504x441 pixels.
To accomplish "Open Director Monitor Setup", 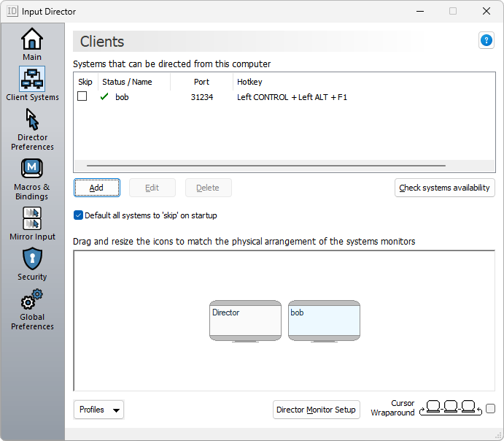I will 316,410.
